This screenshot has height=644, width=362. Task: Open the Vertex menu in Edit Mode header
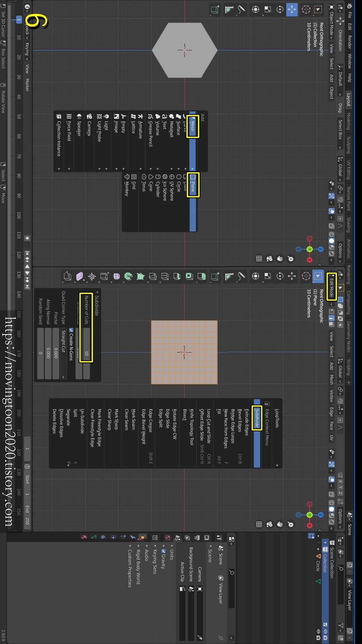331,395
